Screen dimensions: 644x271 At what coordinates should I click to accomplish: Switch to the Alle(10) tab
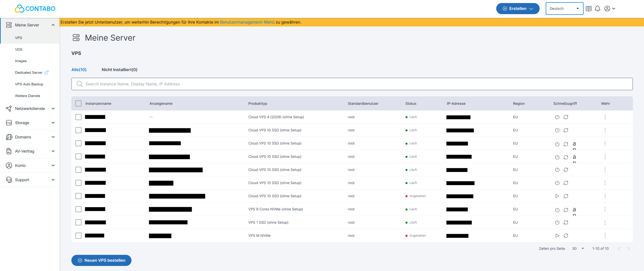tap(79, 70)
